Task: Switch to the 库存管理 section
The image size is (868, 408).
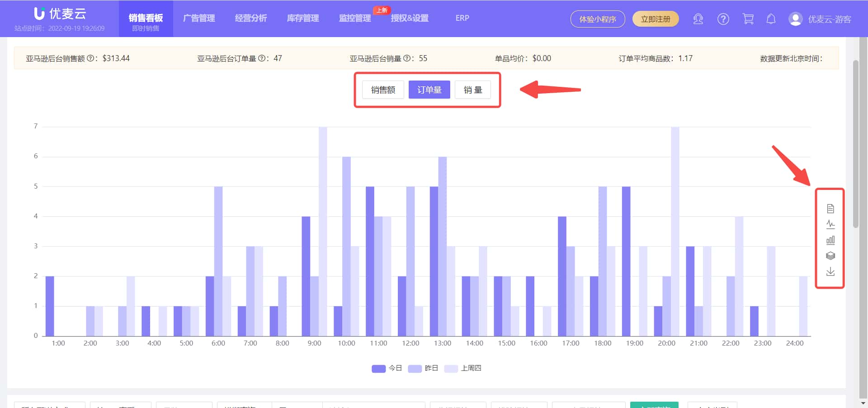Action: [302, 18]
